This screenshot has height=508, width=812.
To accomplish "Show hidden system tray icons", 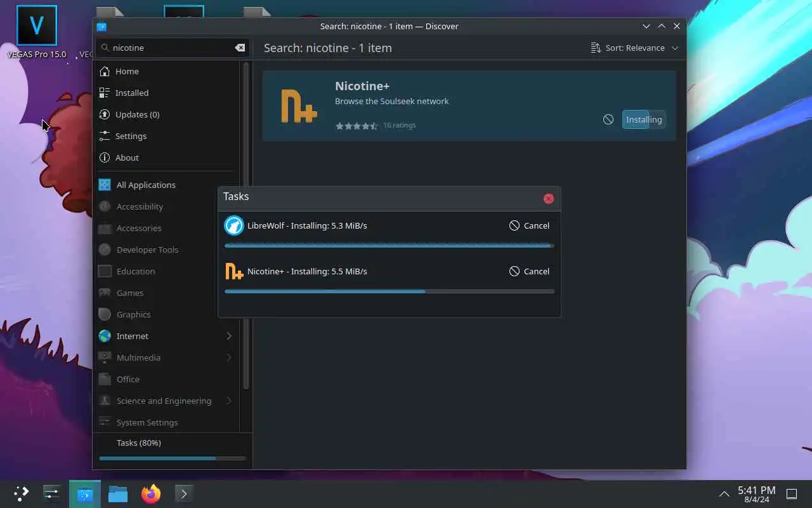I will pos(724,493).
